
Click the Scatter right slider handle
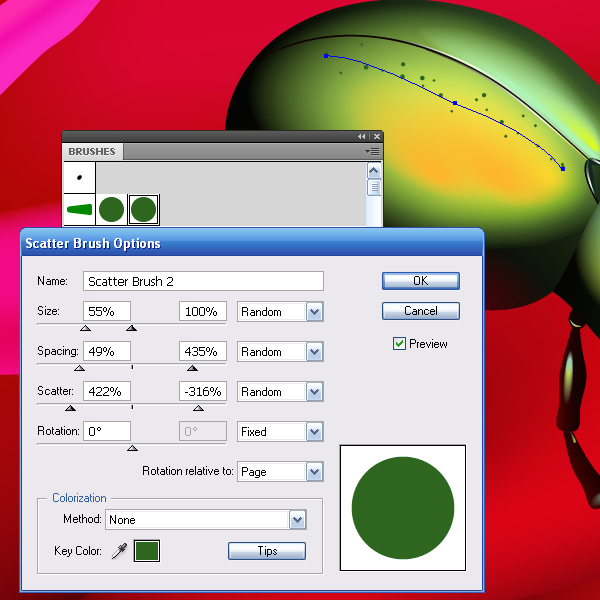pos(198,408)
